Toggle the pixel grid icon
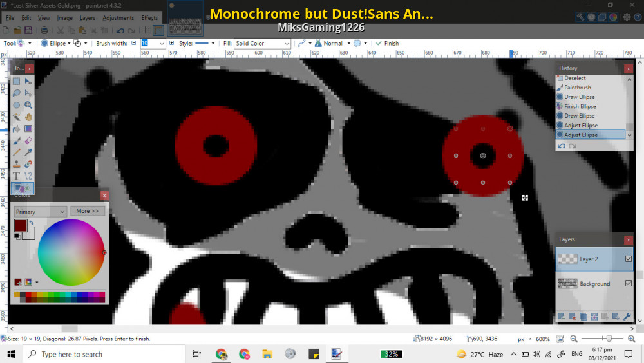The height and width of the screenshot is (363, 644). click(147, 30)
